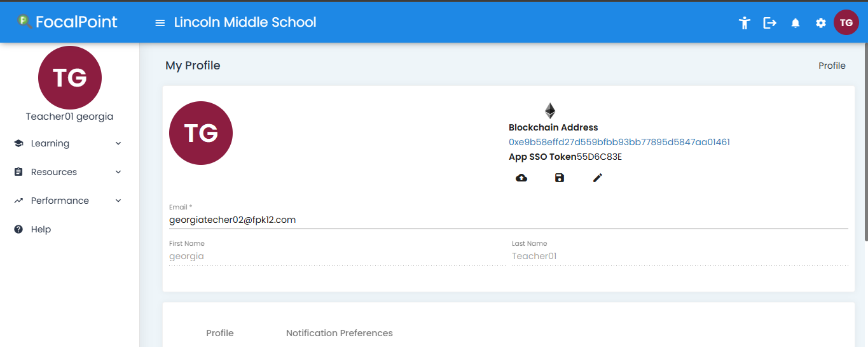Expand the Resources menu chevron

pyautogui.click(x=118, y=172)
